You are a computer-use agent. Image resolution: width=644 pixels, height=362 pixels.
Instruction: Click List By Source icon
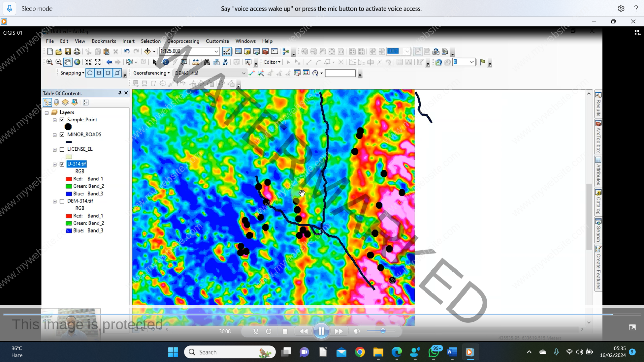pos(56,102)
